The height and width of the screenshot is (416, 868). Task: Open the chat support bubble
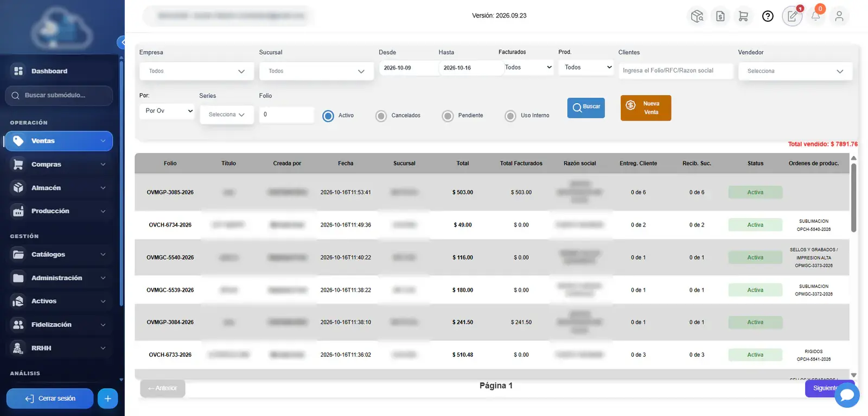[x=847, y=395]
